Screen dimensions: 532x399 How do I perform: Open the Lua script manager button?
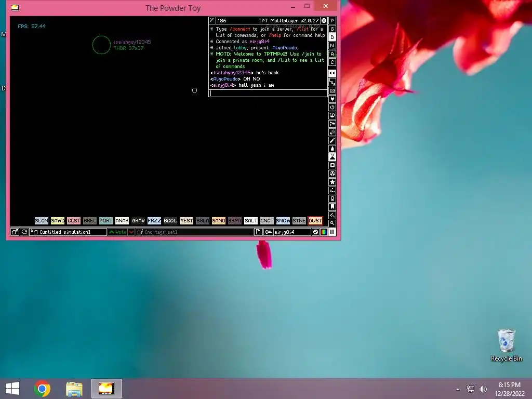[332, 82]
